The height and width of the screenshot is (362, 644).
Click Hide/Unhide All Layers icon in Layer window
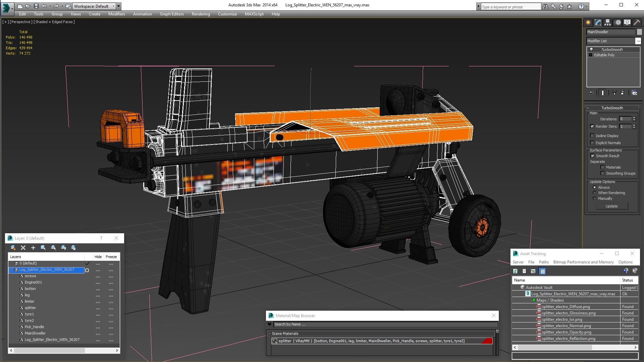click(x=63, y=248)
